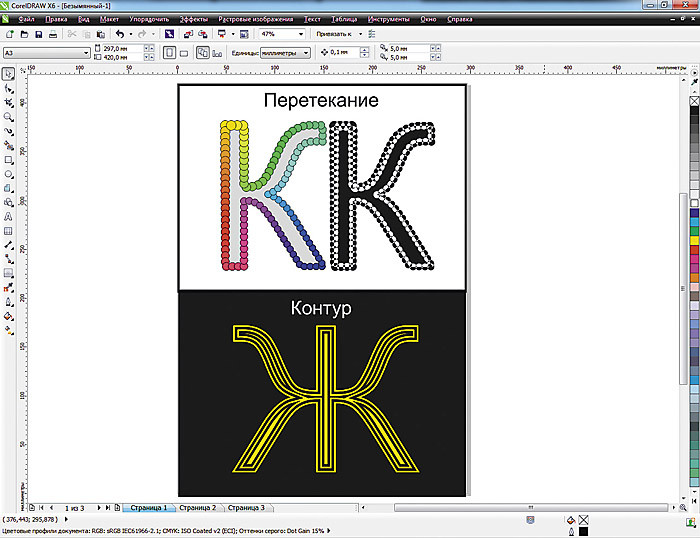The width and height of the screenshot is (700, 538).
Task: Click the Undo arrow button
Action: (x=119, y=34)
